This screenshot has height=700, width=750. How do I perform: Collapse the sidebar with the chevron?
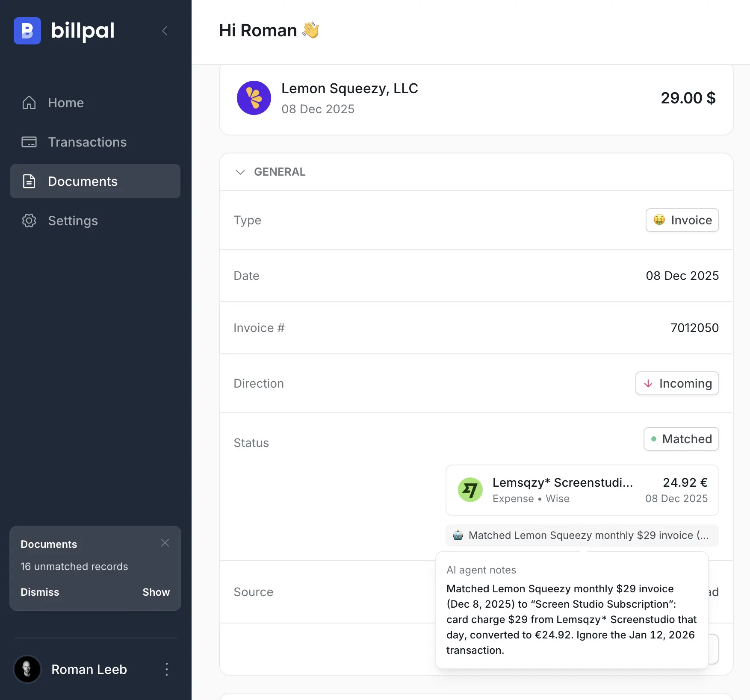point(165,31)
